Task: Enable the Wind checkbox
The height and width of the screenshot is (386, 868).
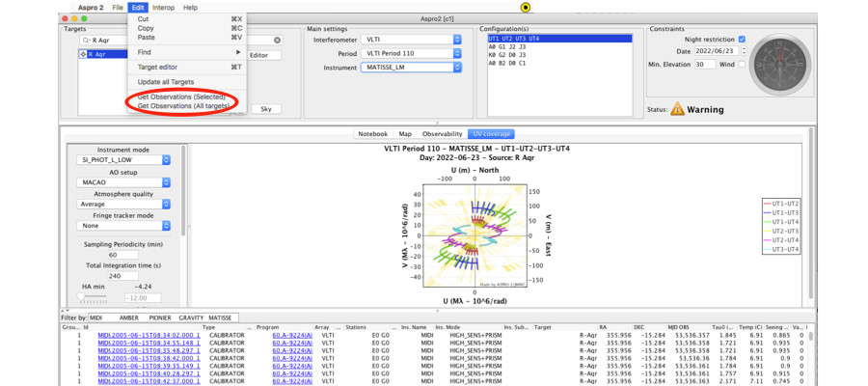Action: 742,65
